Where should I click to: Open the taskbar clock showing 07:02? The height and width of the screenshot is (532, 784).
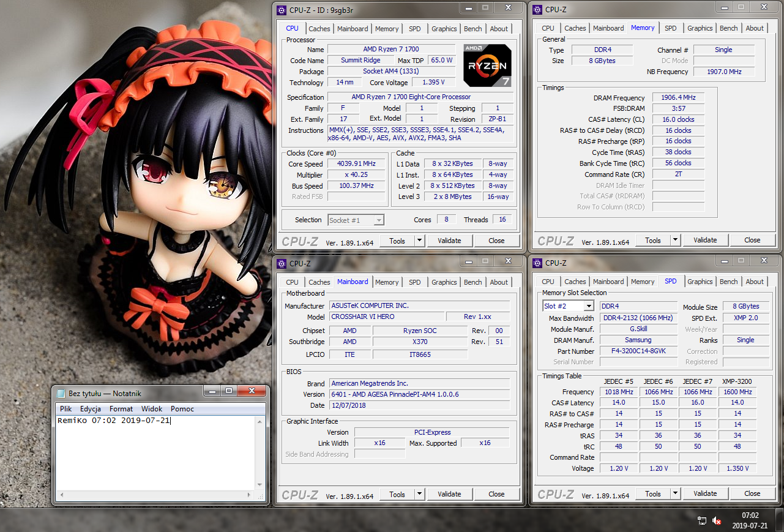pyautogui.click(x=750, y=520)
